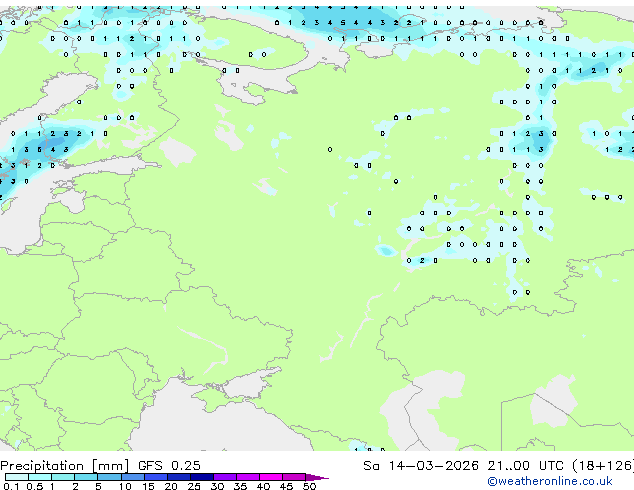This screenshot has height=490, width=634.
Task: Click the purple arrow tip above 50
Action: tap(317, 477)
